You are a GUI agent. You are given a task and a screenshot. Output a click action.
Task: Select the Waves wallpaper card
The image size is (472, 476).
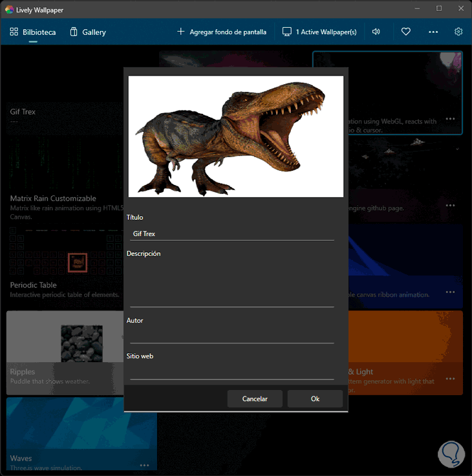coord(81,434)
